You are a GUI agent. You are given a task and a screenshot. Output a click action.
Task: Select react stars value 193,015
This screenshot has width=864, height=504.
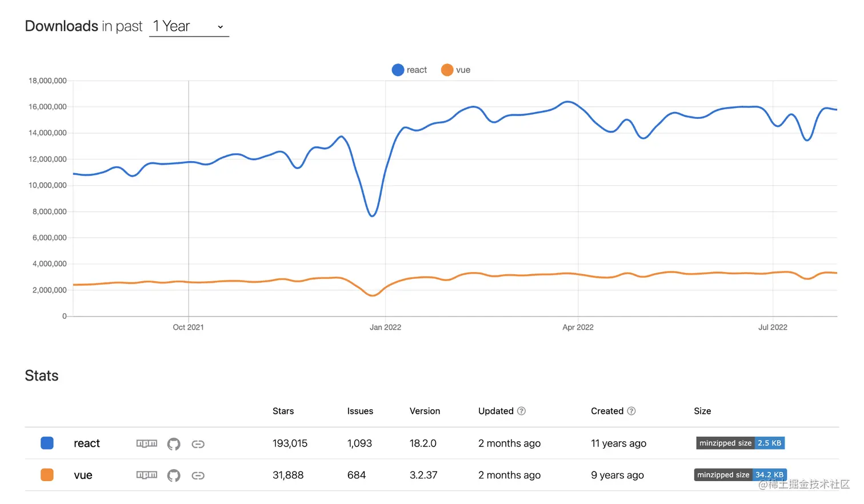coord(290,443)
